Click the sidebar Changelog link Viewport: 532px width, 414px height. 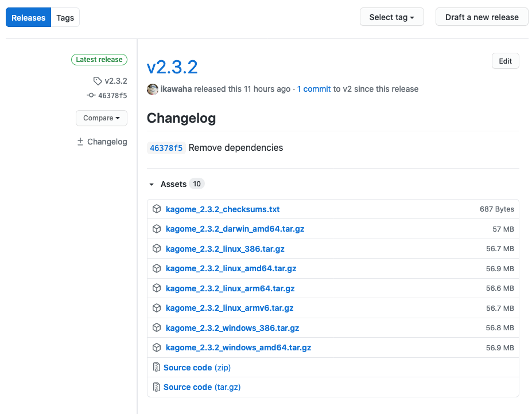(107, 142)
